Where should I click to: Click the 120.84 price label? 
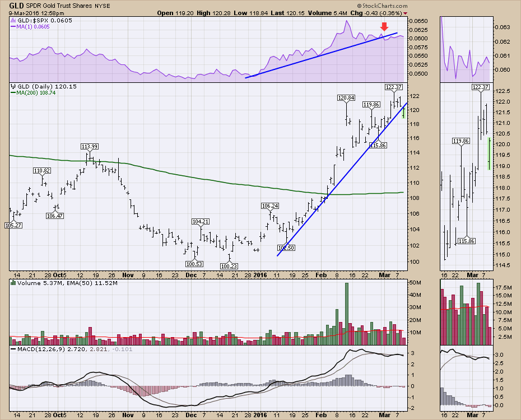point(346,97)
